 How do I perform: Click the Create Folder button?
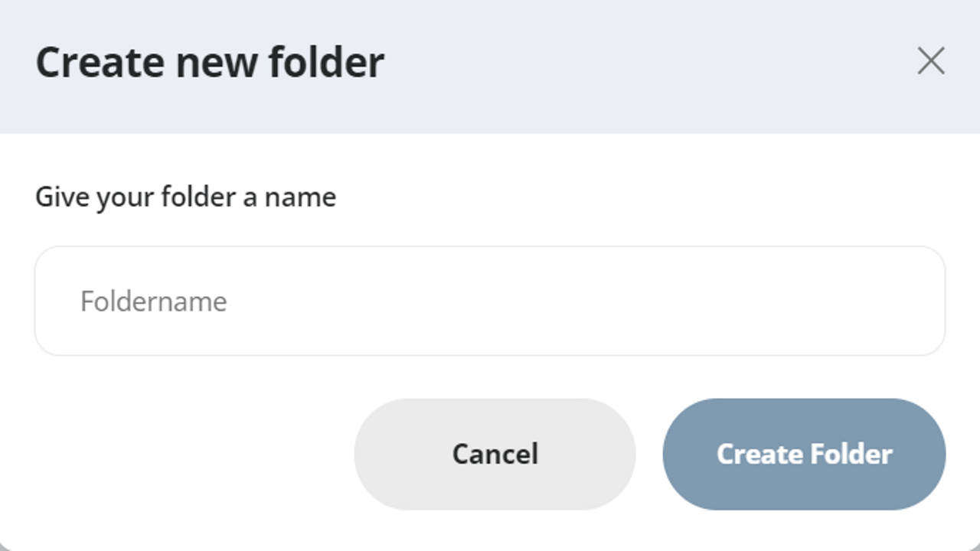804,454
